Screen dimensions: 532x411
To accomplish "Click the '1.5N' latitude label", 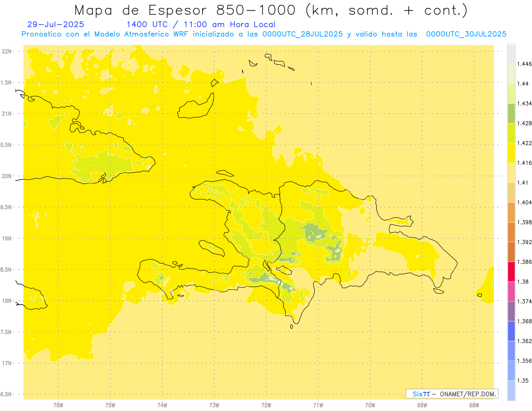I will 7,82.
